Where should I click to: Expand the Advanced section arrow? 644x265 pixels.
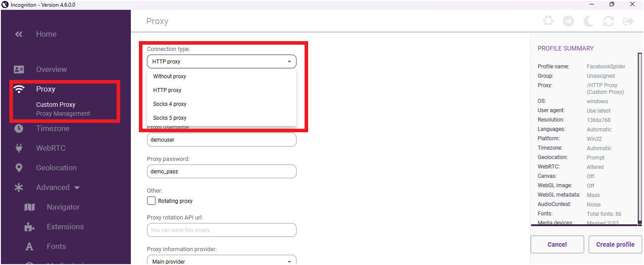tap(77, 188)
